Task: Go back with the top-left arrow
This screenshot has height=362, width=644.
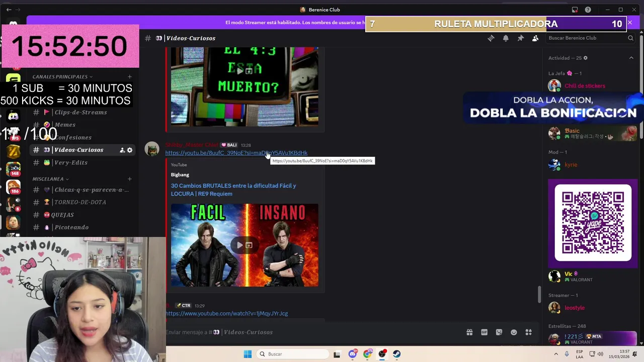Action: click(9, 10)
